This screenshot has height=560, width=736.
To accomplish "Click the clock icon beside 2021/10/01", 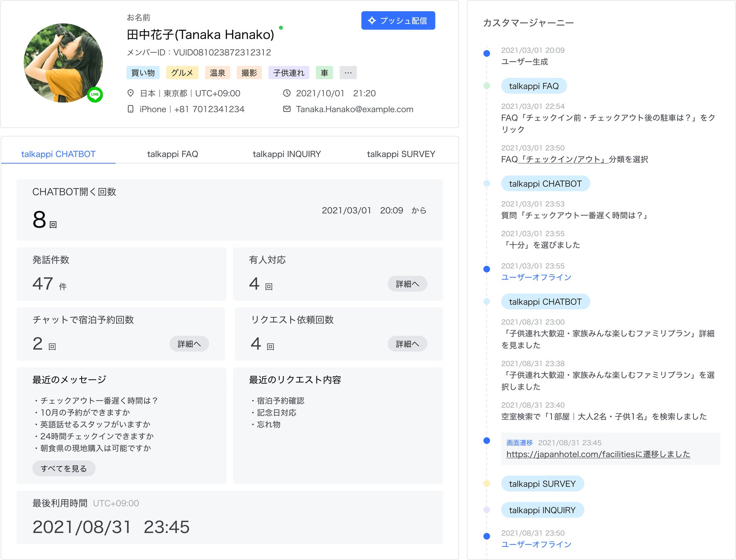I will (x=287, y=93).
